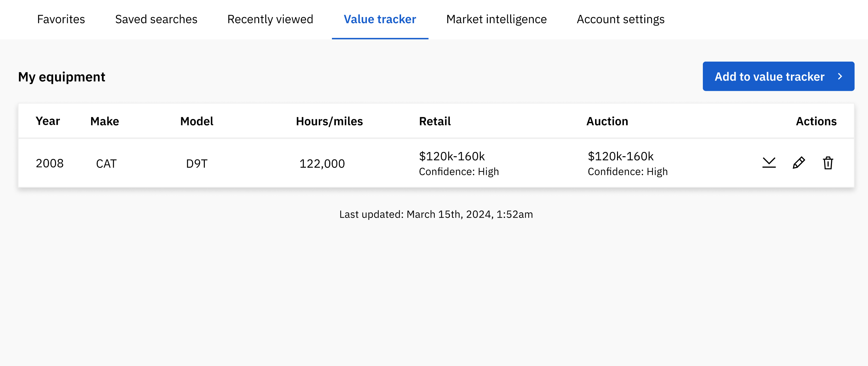This screenshot has width=868, height=366.
Task: Select the pencil icon for the D9T row
Action: tap(799, 163)
